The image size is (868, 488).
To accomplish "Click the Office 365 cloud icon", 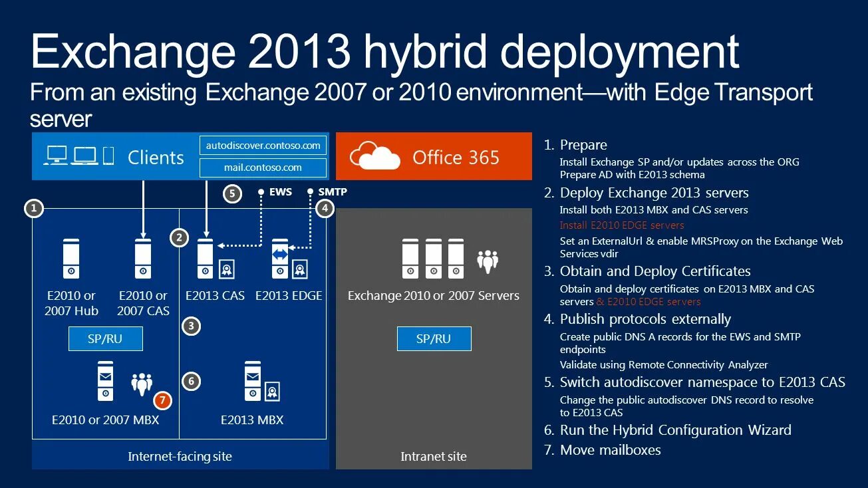I will (375, 156).
